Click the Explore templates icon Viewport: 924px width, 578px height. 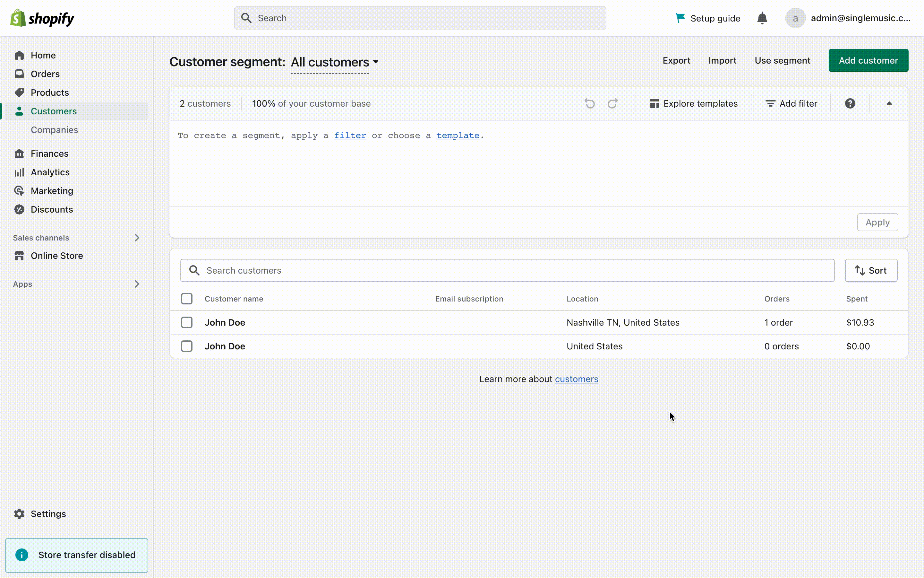click(654, 104)
